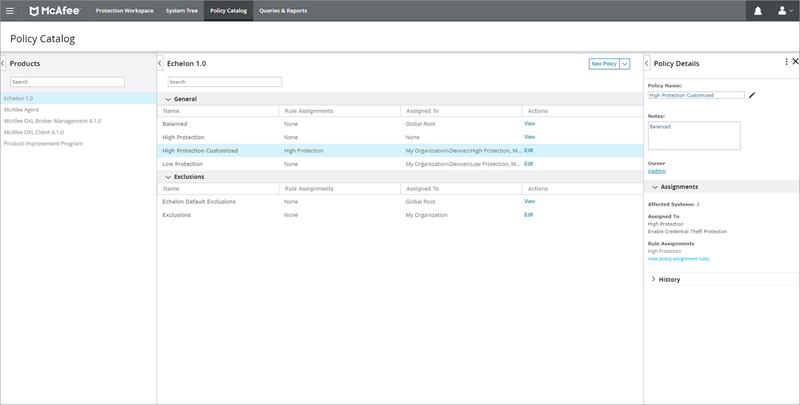The image size is (800, 405).
Task: Collapse the Products pane arrow
Action: 3,63
